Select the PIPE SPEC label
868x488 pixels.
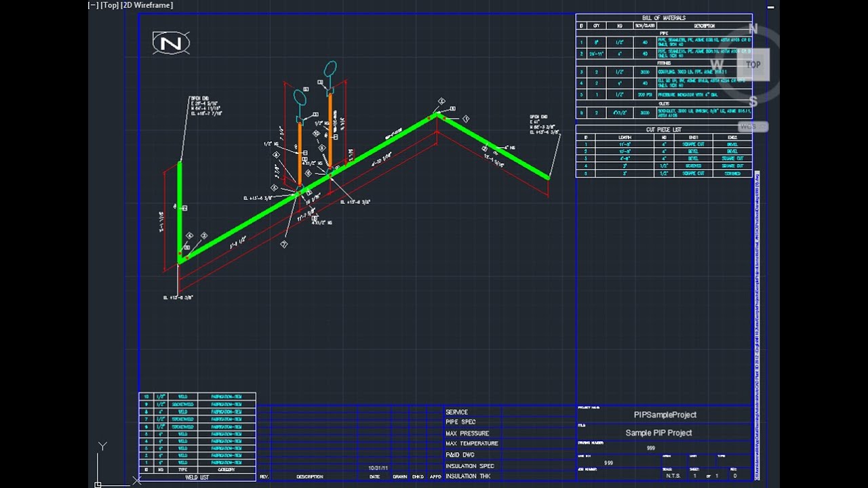point(460,422)
